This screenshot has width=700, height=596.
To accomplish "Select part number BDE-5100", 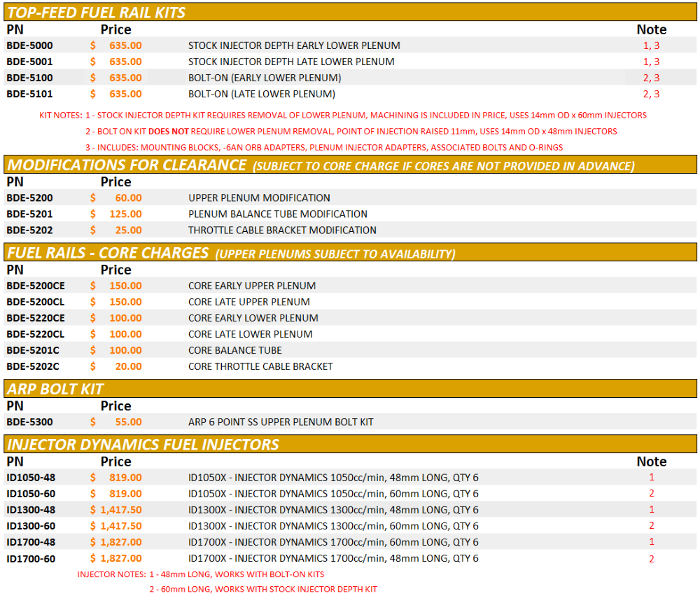I will point(29,78).
